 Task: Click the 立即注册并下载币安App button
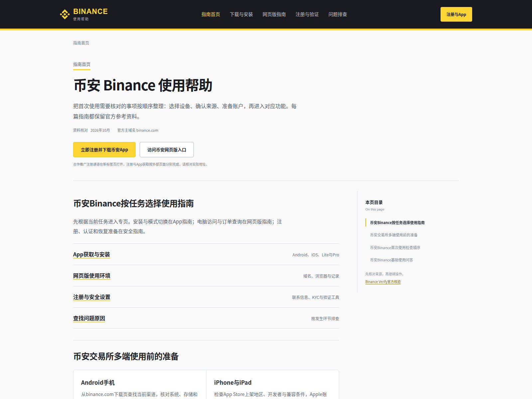[104, 150]
